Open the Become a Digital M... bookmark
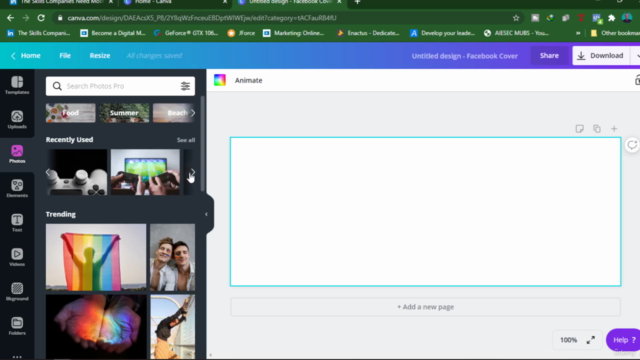 [x=113, y=33]
